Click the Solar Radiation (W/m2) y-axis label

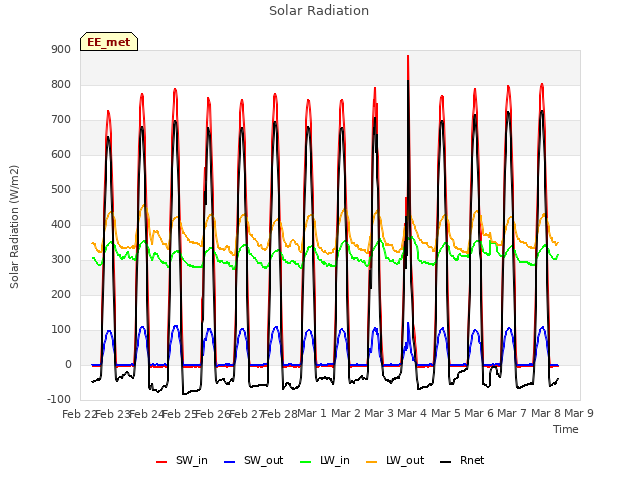coord(14,227)
